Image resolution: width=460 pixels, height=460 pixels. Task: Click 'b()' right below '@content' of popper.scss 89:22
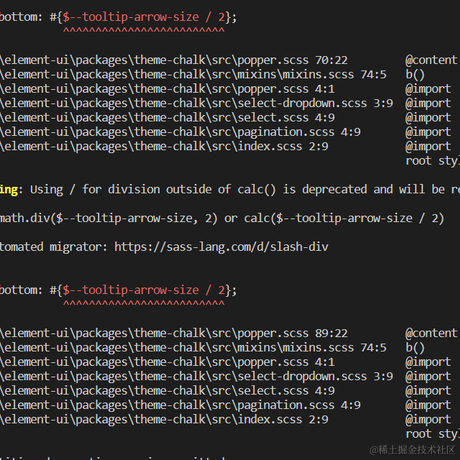coord(415,348)
